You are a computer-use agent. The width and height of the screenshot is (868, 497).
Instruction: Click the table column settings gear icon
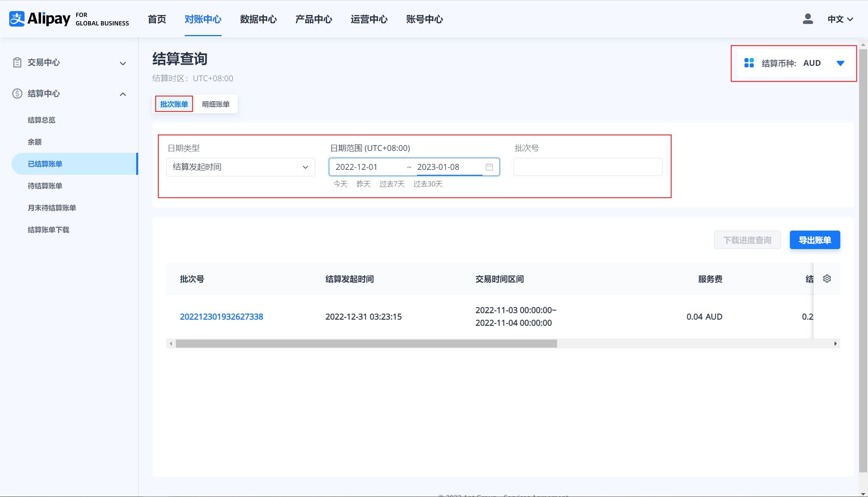point(827,279)
